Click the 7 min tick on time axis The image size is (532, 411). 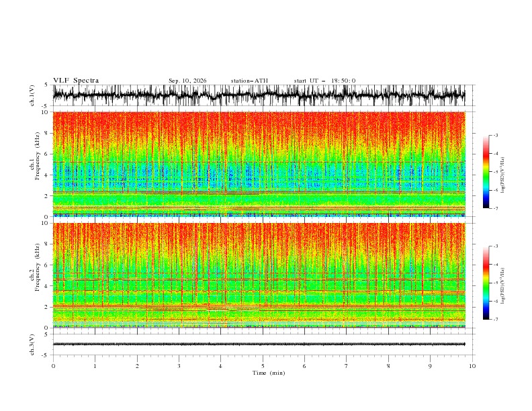click(x=347, y=366)
